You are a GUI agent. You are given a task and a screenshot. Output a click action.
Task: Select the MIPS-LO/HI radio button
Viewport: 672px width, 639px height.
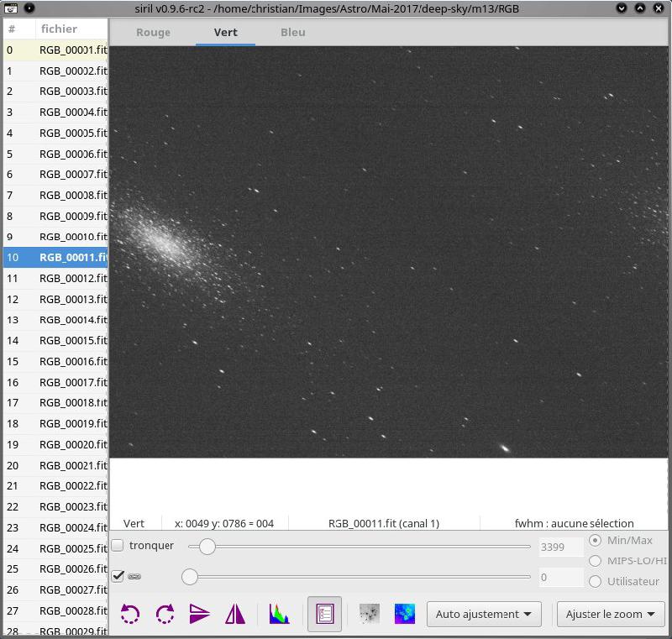click(x=595, y=561)
